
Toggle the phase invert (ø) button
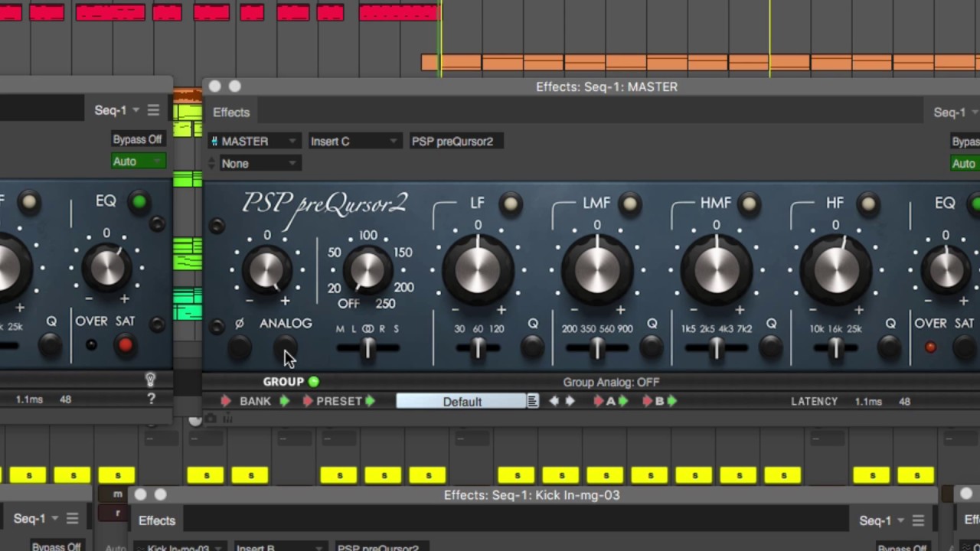pos(239,347)
